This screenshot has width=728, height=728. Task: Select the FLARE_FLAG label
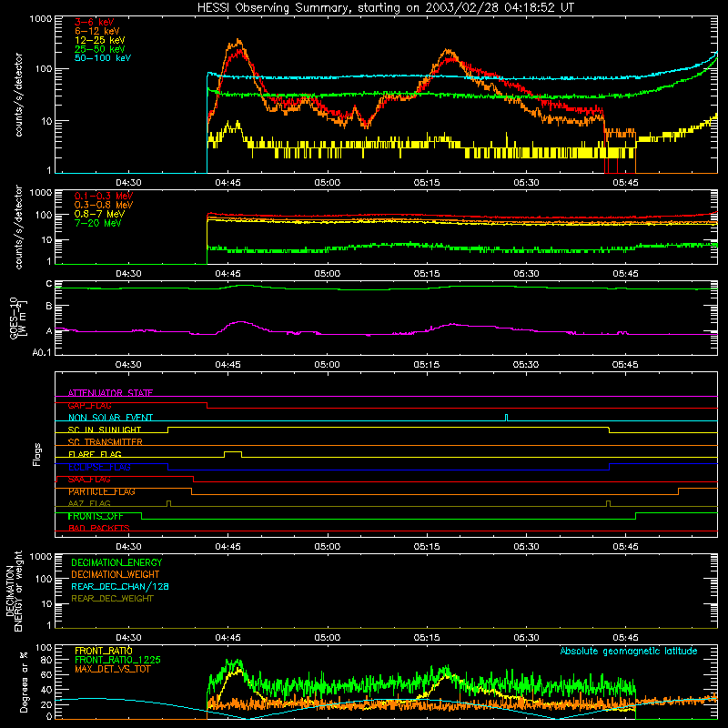(95, 454)
